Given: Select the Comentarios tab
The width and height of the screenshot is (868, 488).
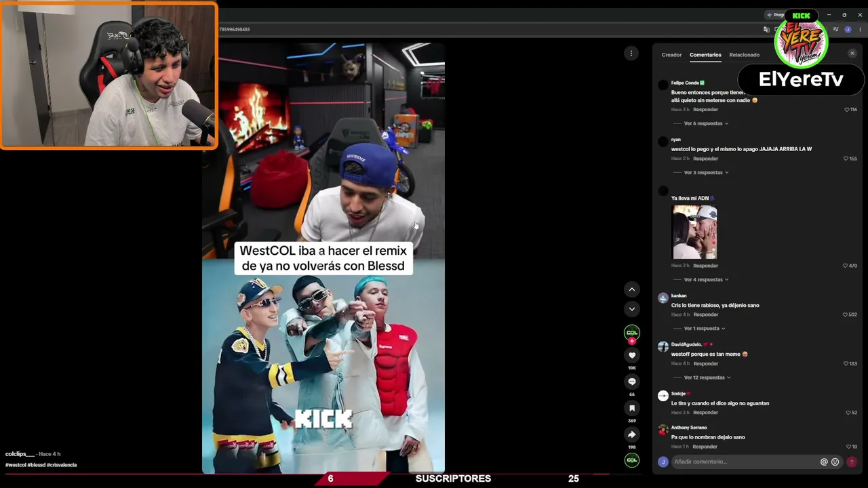Looking at the screenshot, I should 705,55.
